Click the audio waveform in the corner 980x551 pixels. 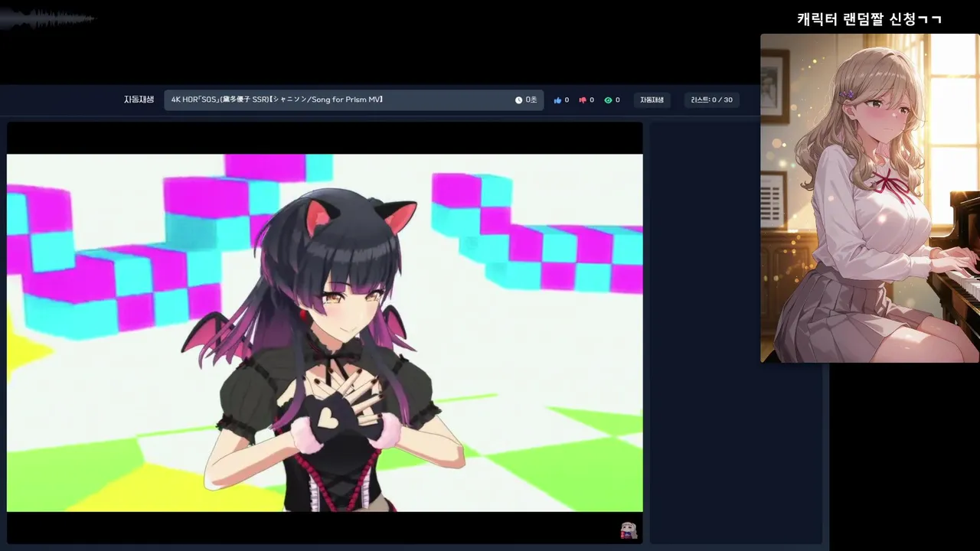(47, 19)
